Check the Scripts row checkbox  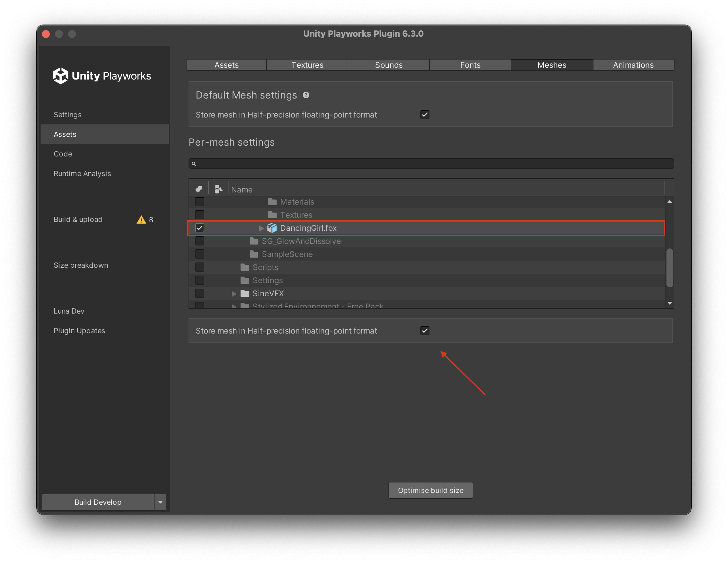(200, 267)
